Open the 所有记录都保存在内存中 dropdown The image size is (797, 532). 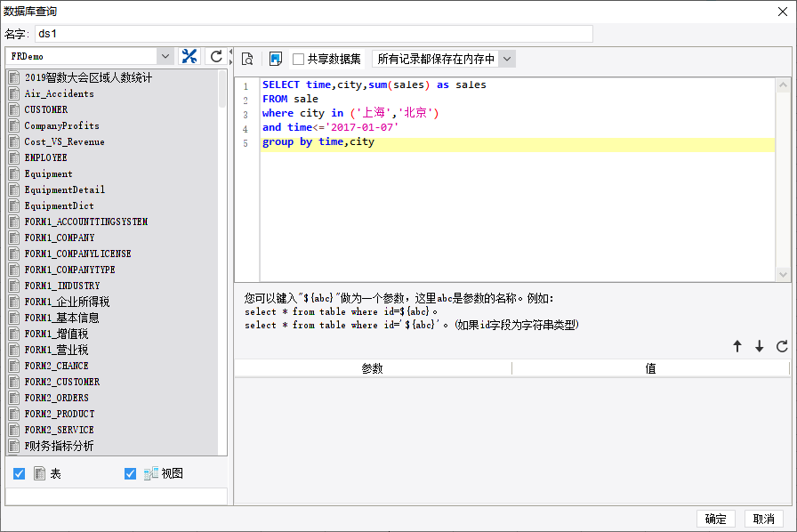click(507, 59)
